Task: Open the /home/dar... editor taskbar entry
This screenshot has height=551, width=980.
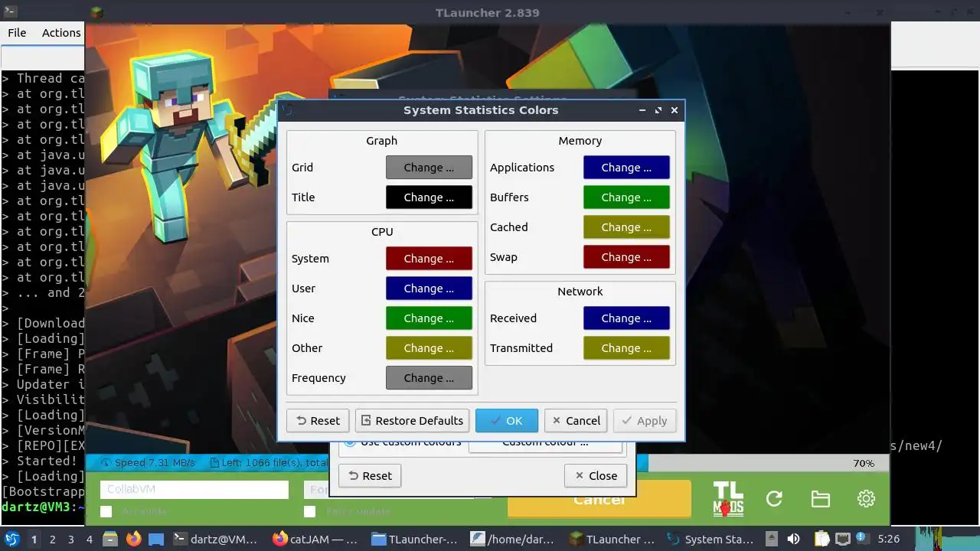Action: [513, 539]
